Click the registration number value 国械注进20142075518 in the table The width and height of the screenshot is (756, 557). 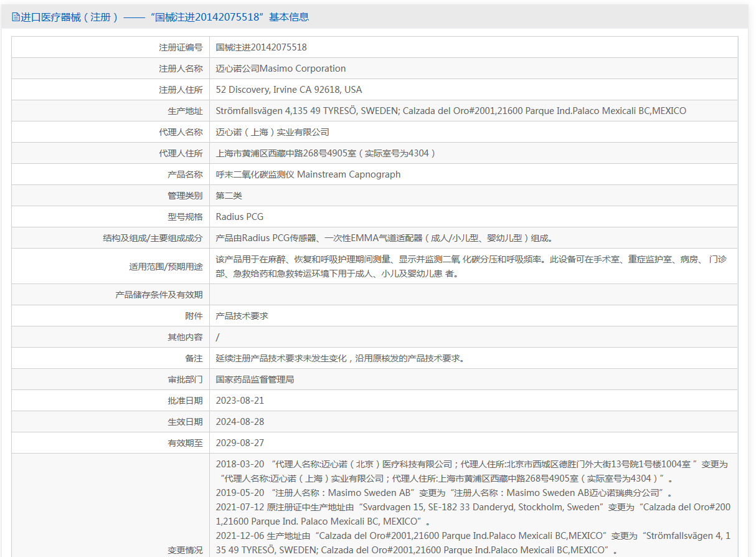coord(261,47)
